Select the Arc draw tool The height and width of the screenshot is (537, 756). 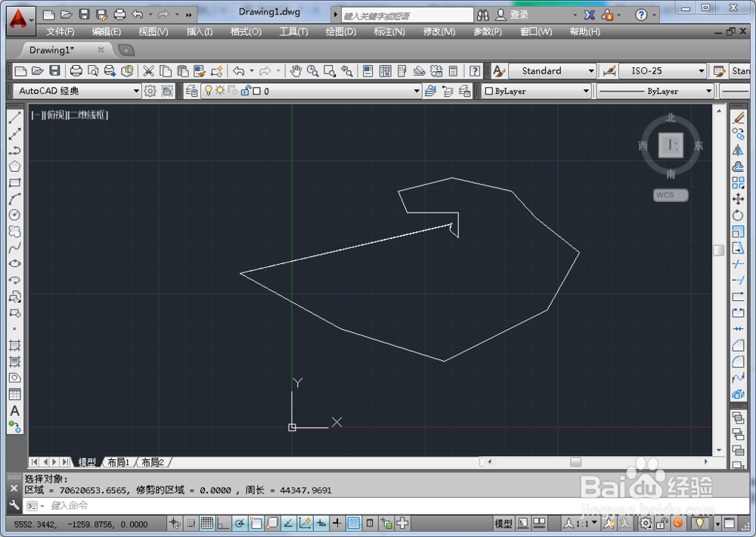click(15, 199)
